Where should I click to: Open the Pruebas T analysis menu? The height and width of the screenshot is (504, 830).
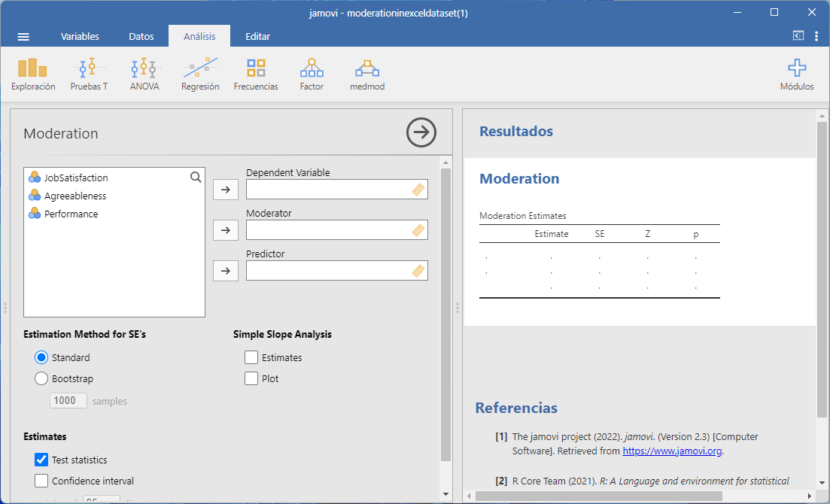(89, 74)
